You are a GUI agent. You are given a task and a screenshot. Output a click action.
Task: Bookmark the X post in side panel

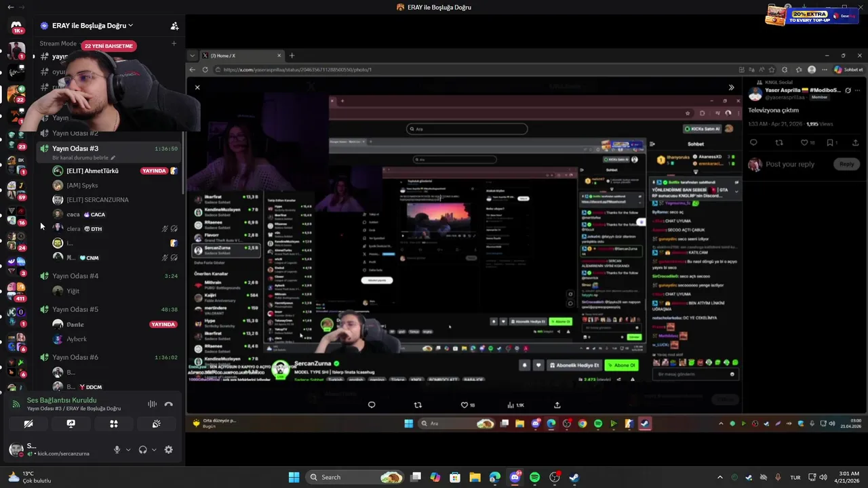tap(830, 143)
